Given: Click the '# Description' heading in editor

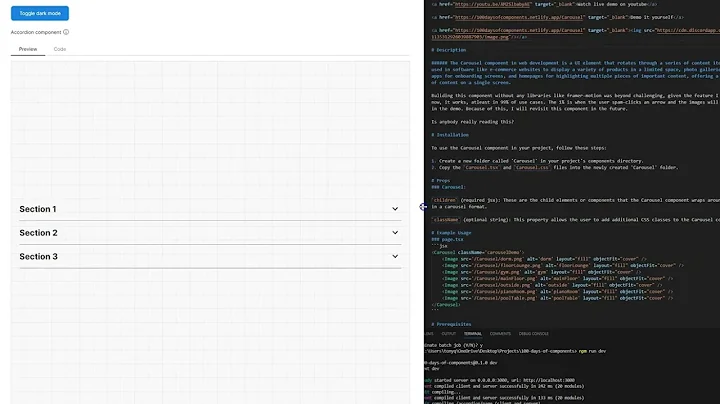Looking at the screenshot, I should pyautogui.click(x=449, y=50).
